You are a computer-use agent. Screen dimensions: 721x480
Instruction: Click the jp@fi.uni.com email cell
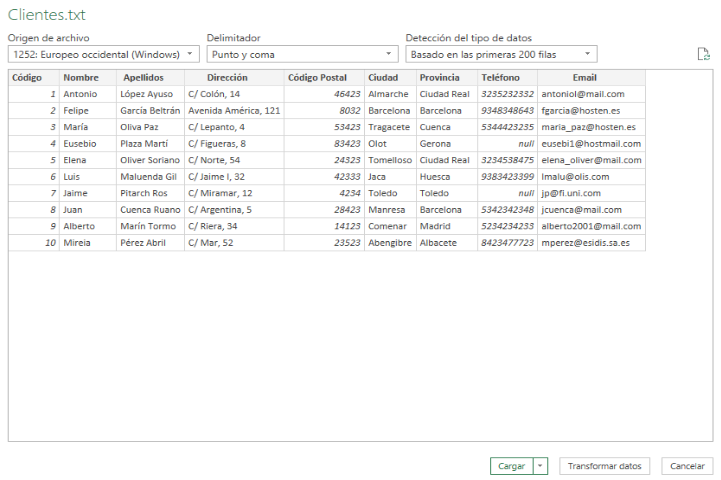[591, 194]
